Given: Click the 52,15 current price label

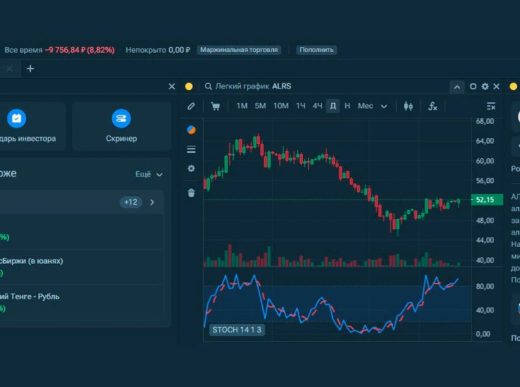Looking at the screenshot, I should pos(487,200).
